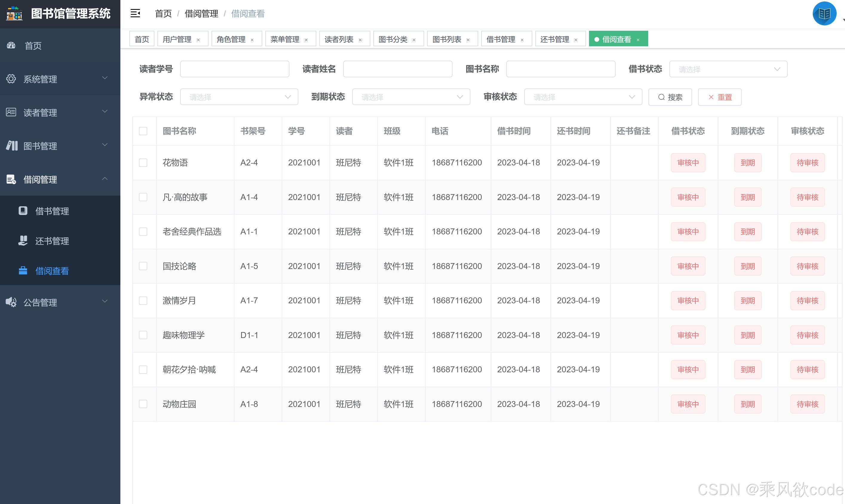Click the 首页 dashboard icon in sidebar
The image size is (845, 504).
coord(11,45)
